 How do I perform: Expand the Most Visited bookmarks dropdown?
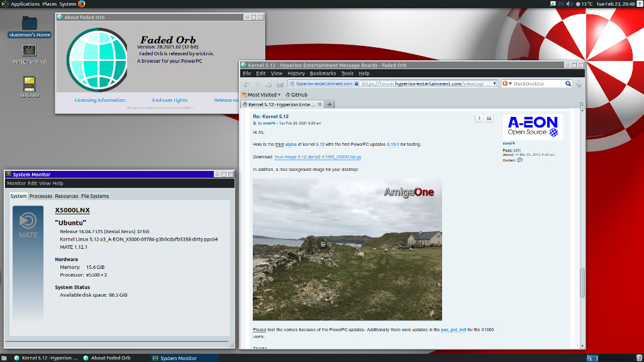click(x=261, y=95)
